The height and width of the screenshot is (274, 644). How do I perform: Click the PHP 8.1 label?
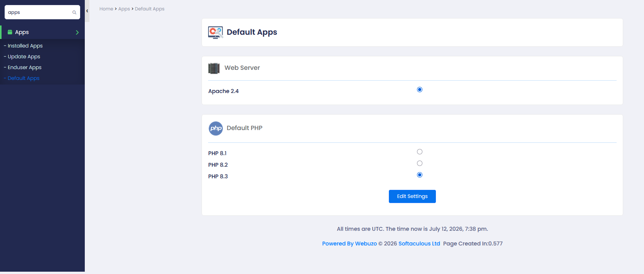click(x=217, y=153)
